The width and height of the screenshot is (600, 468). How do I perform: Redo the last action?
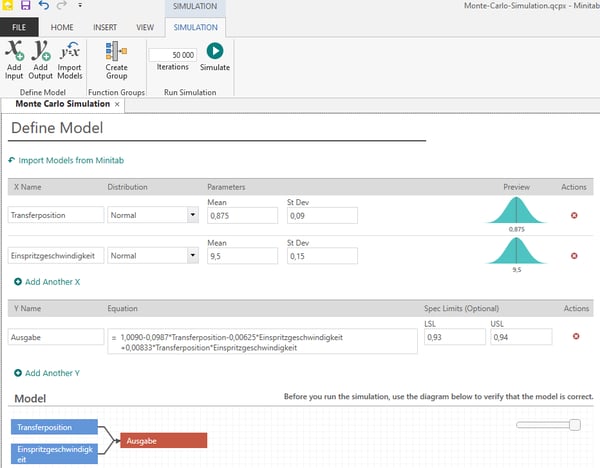[62, 5]
